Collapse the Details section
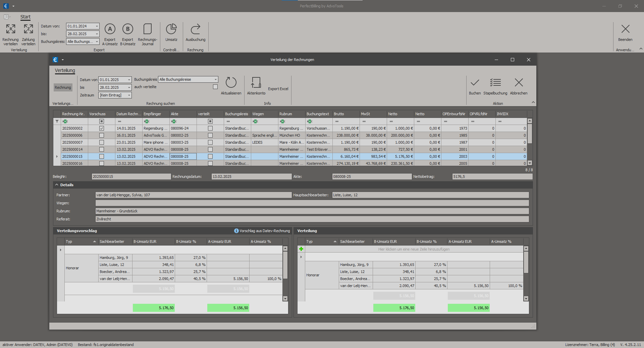644x348 pixels. 57,185
